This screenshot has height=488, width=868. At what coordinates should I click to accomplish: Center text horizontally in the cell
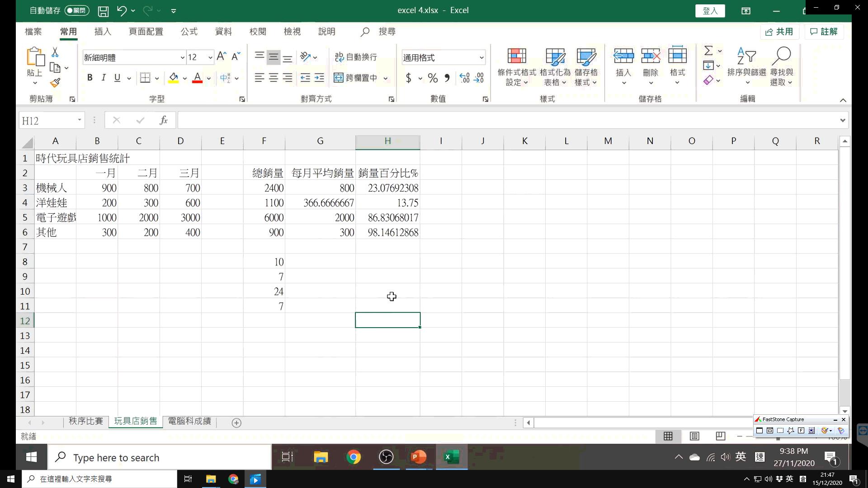tap(274, 78)
